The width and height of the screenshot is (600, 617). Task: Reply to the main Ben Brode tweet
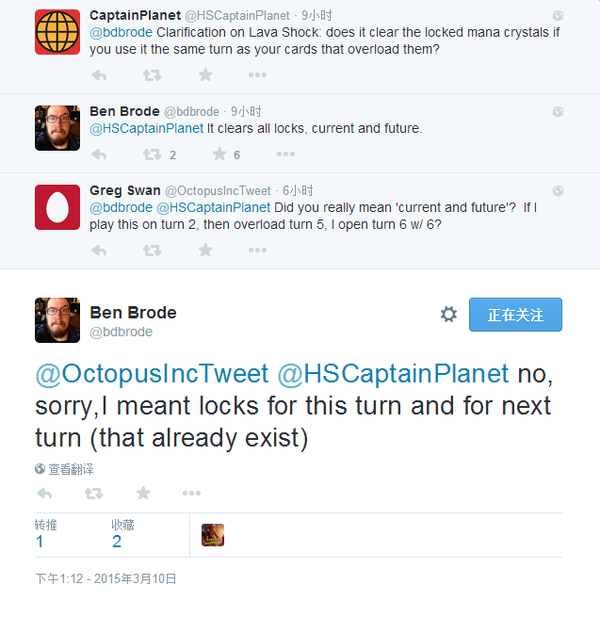click(44, 493)
